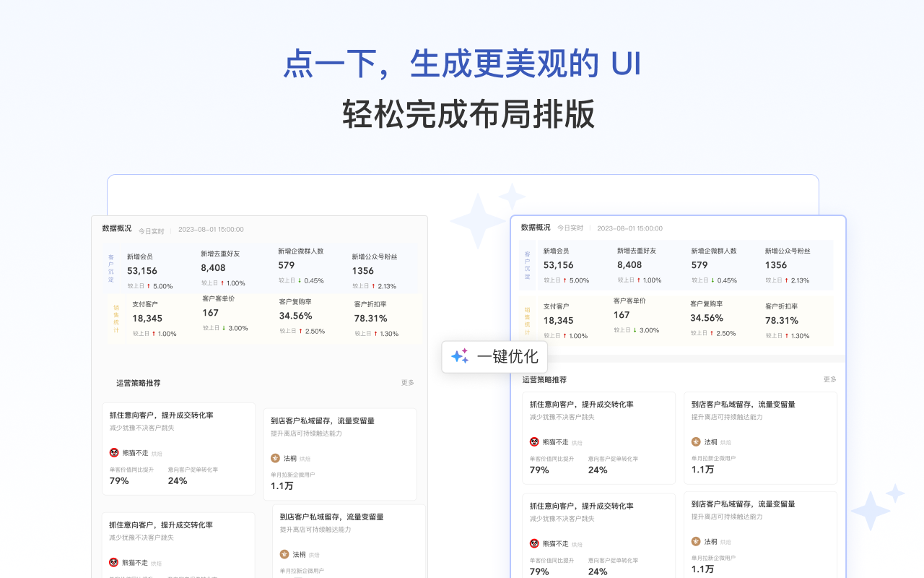The width and height of the screenshot is (924, 578).
Task: Click 新增公众号粉丝 value 1356 in right panel
Action: pos(776,265)
